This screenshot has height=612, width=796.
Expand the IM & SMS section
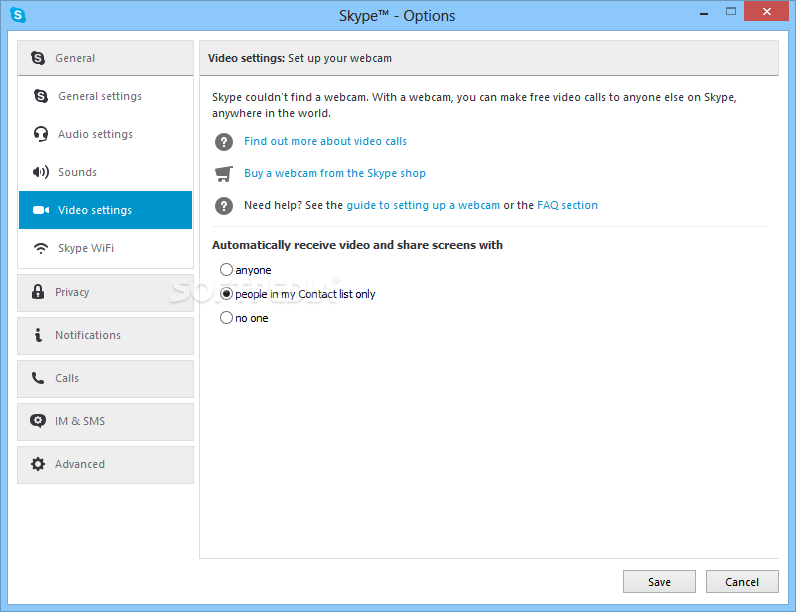(x=106, y=422)
